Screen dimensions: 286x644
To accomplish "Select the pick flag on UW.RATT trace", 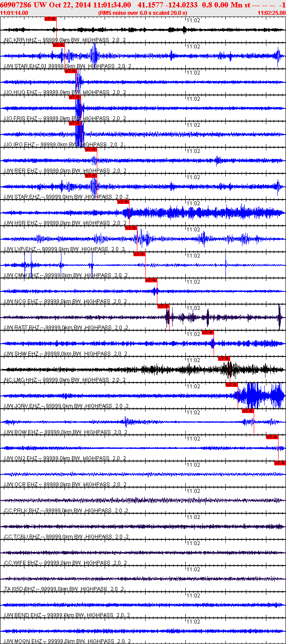I will [x=163, y=306].
